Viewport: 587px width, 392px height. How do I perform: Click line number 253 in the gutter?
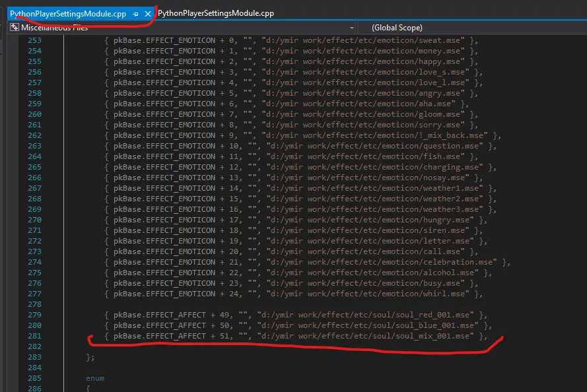[32, 40]
